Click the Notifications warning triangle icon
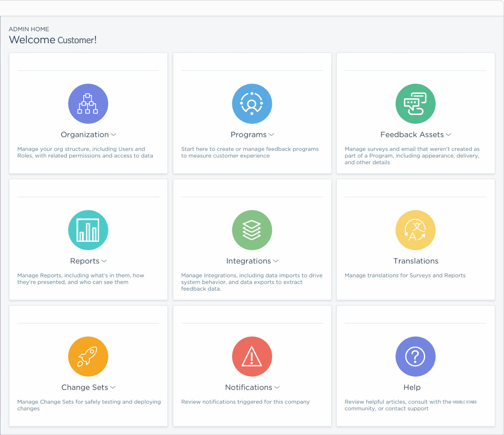Image resolution: width=504 pixels, height=435 pixels. coord(252,356)
